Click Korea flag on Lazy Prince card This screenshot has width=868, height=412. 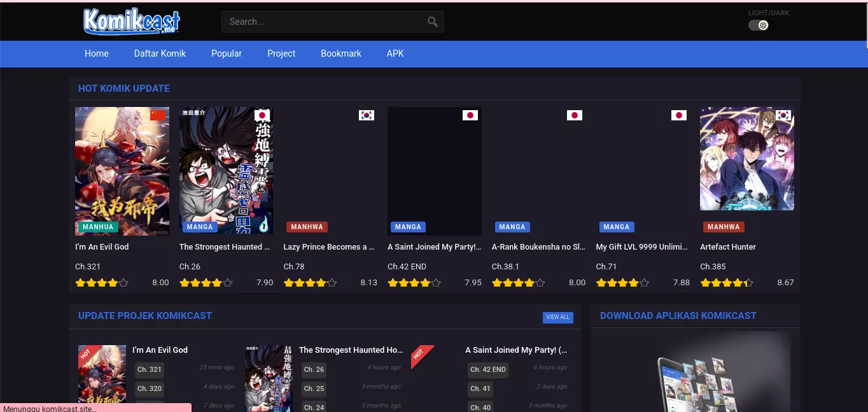coord(367,115)
